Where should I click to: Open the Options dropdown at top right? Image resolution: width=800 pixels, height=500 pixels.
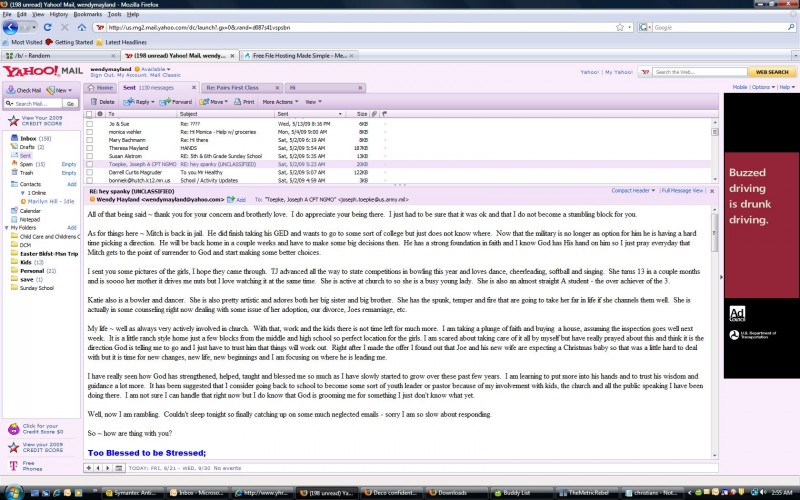(x=763, y=87)
